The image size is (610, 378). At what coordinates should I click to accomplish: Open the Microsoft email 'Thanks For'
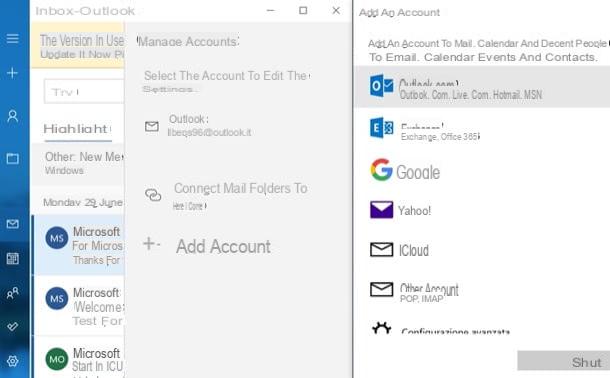pyautogui.click(x=79, y=245)
